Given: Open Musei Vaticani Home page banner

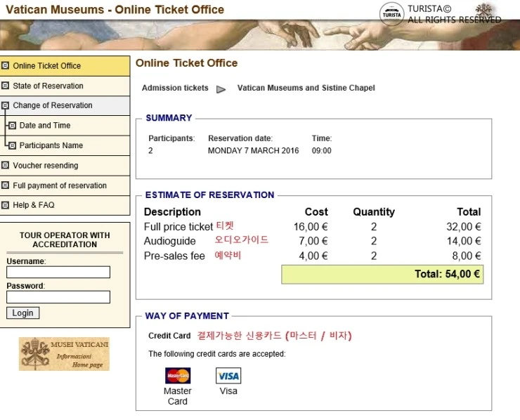Looking at the screenshot, I should click(64, 354).
